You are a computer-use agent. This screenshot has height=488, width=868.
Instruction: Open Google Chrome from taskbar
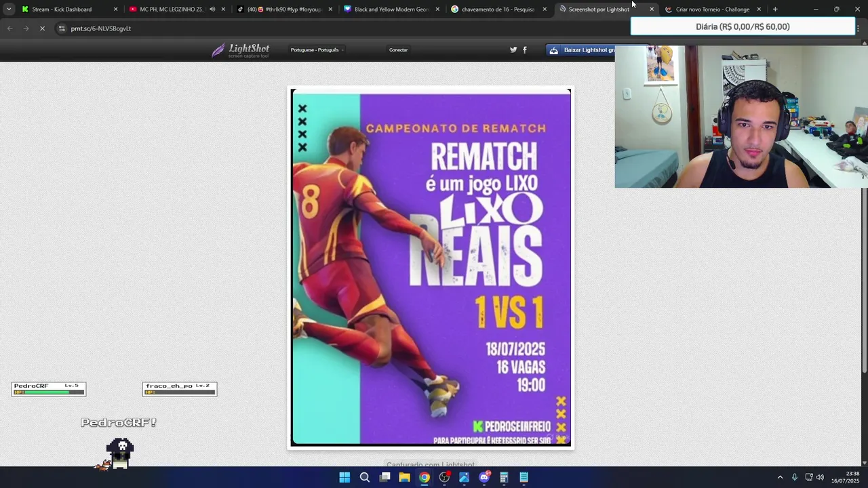425,477
